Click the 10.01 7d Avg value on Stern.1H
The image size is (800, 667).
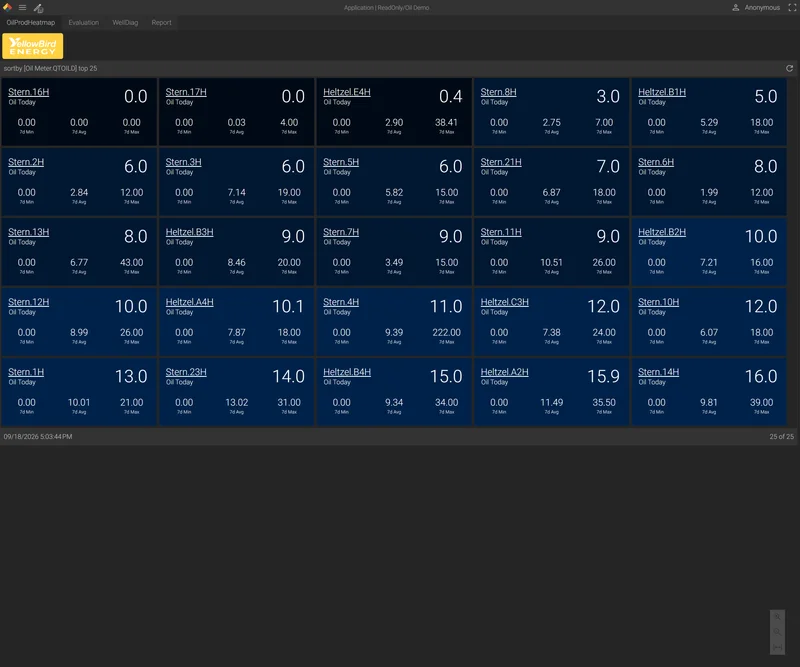[79, 402]
